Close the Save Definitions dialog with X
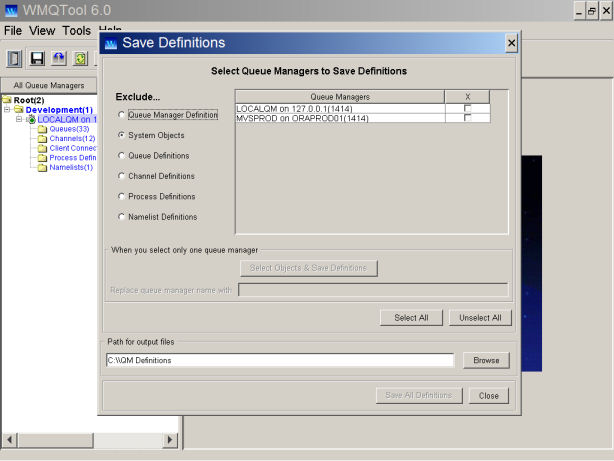The image size is (614, 461). (511, 43)
